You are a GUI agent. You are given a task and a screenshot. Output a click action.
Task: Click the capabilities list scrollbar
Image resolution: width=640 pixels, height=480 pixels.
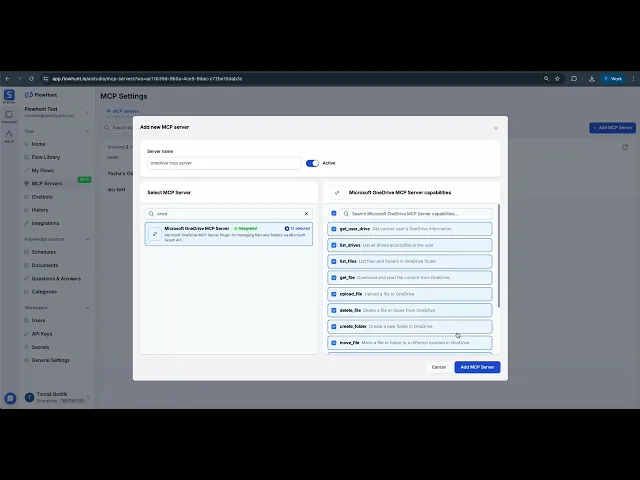click(499, 256)
